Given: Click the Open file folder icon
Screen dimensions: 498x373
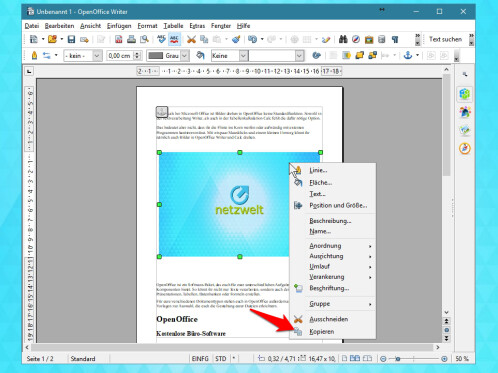Looking at the screenshot, I should 52,39.
